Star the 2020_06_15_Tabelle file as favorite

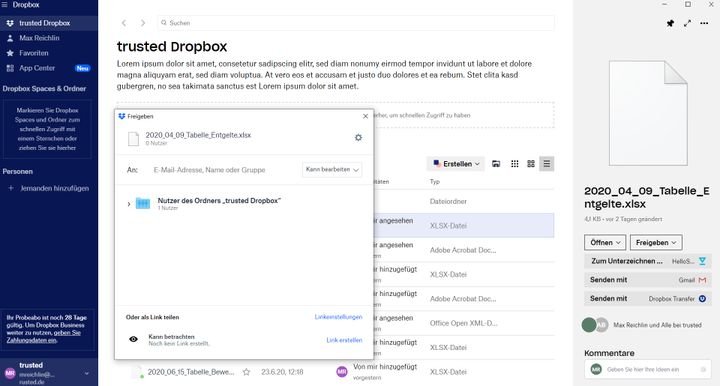click(x=247, y=372)
